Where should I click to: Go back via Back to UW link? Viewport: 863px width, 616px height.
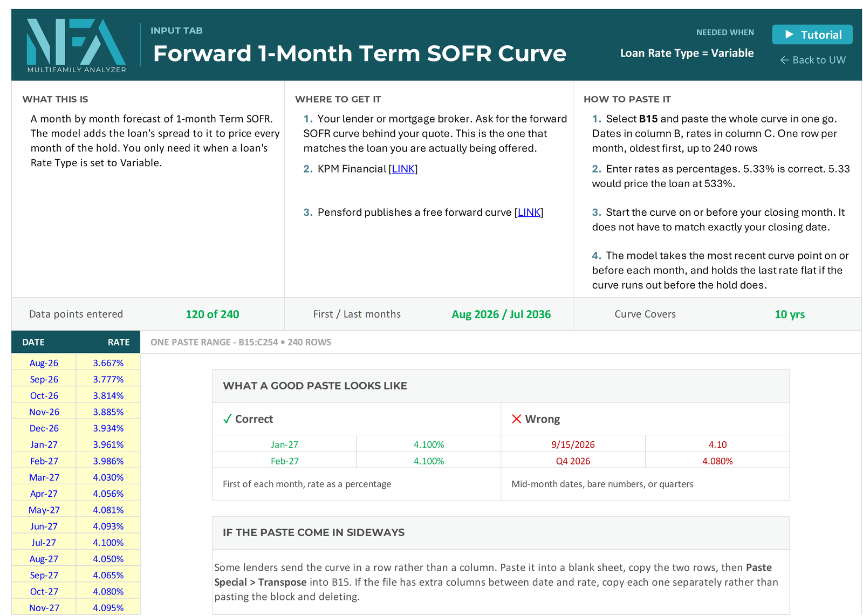tap(813, 60)
